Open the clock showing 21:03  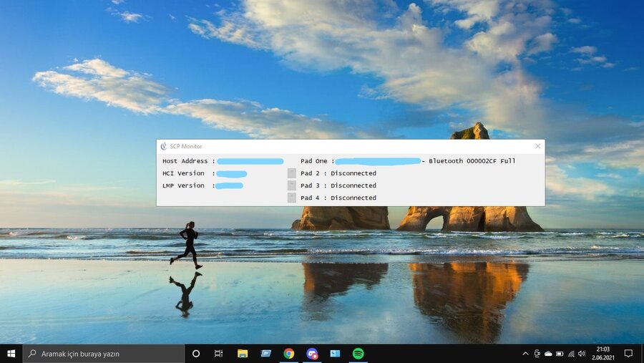point(603,354)
